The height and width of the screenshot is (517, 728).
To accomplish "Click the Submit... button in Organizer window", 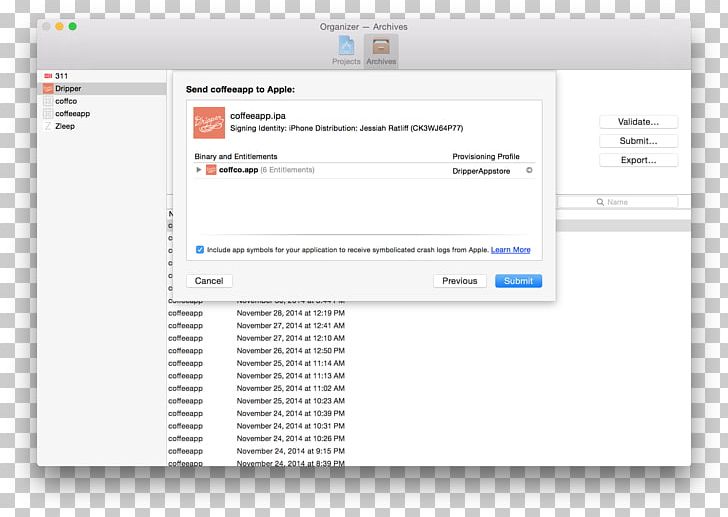I will click(638, 141).
